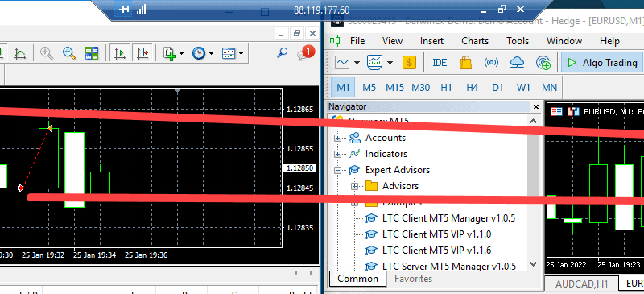Open the Signals broadcast icon

point(491,63)
